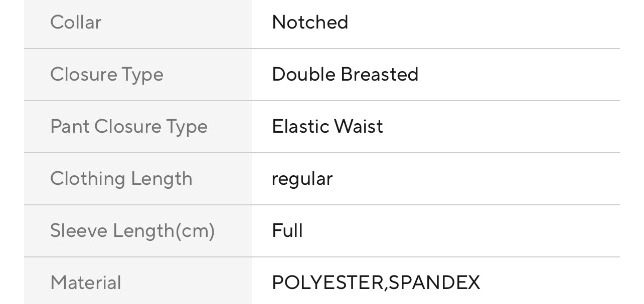Click the word Elastic in Elastic Waist

pyautogui.click(x=300, y=127)
